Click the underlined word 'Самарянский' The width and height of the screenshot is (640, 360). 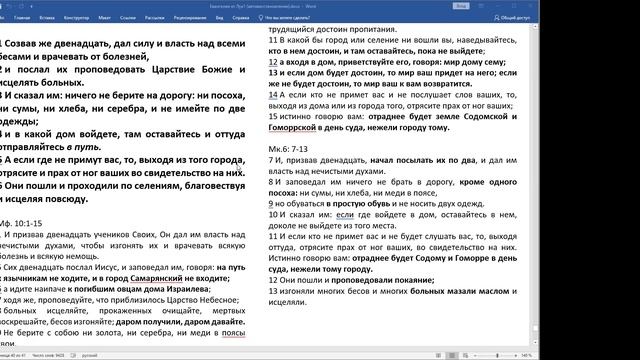coord(156,278)
